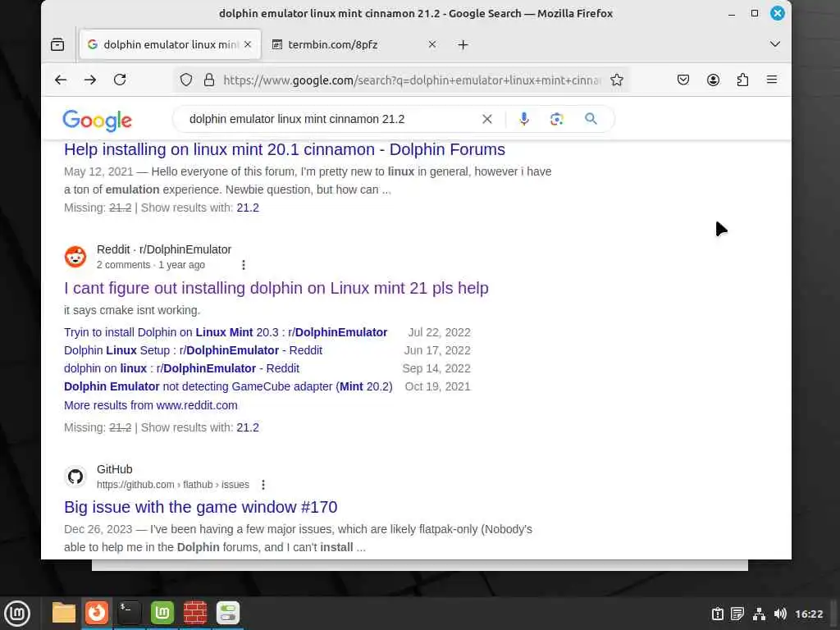The width and height of the screenshot is (840, 630).
Task: Open 'not detecting GameCube adapter' link
Action: coord(228,386)
